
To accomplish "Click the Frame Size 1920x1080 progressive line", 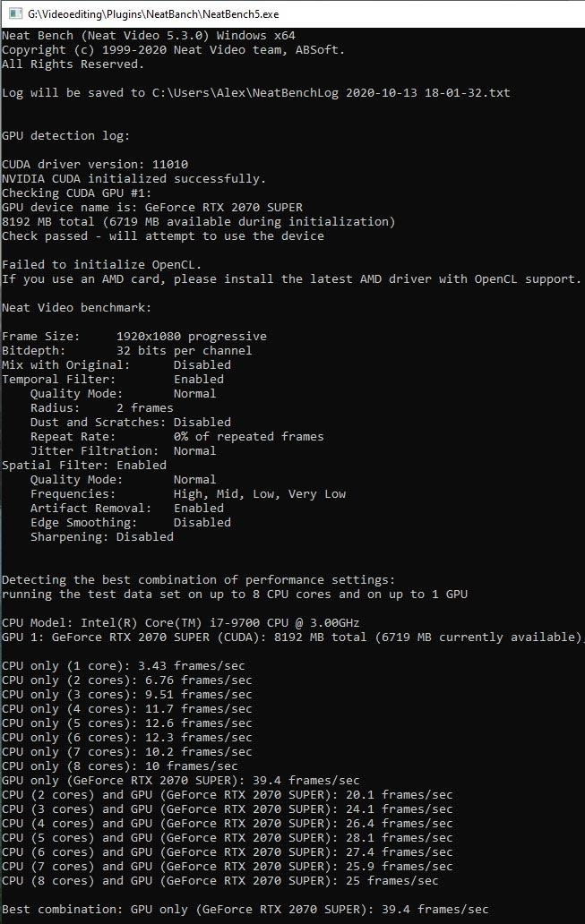I will (134, 337).
